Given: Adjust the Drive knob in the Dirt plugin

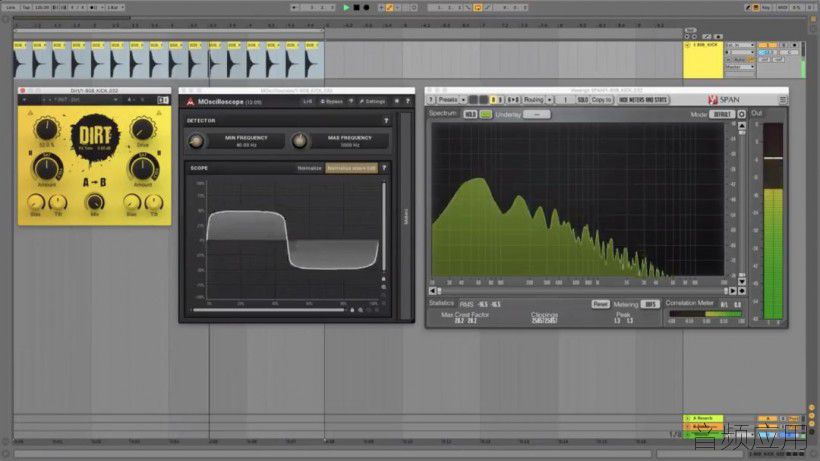Looking at the screenshot, I should [142, 129].
